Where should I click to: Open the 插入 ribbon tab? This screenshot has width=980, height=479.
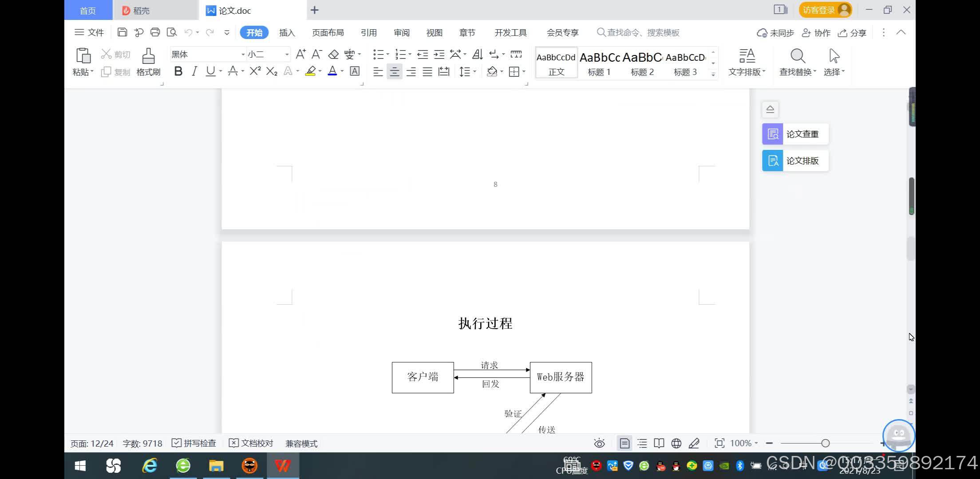click(287, 32)
